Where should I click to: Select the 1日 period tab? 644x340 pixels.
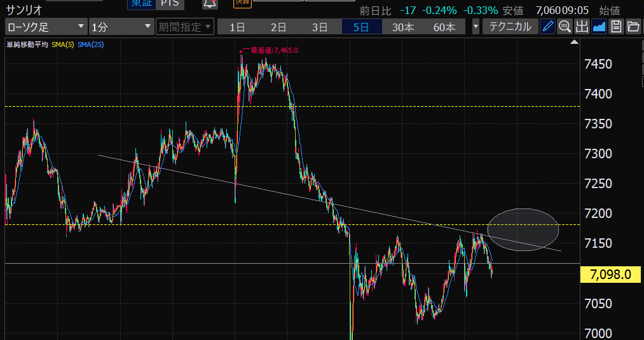pos(238,27)
